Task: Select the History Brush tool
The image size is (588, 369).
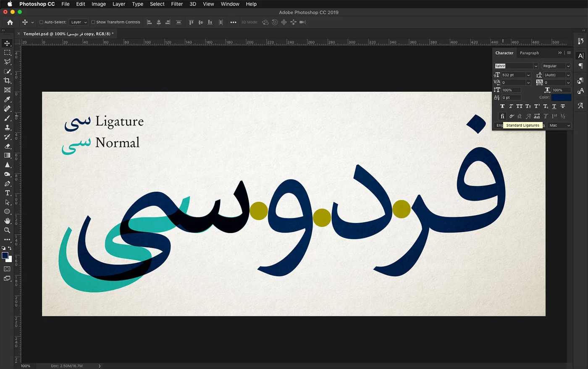Action: (x=7, y=136)
